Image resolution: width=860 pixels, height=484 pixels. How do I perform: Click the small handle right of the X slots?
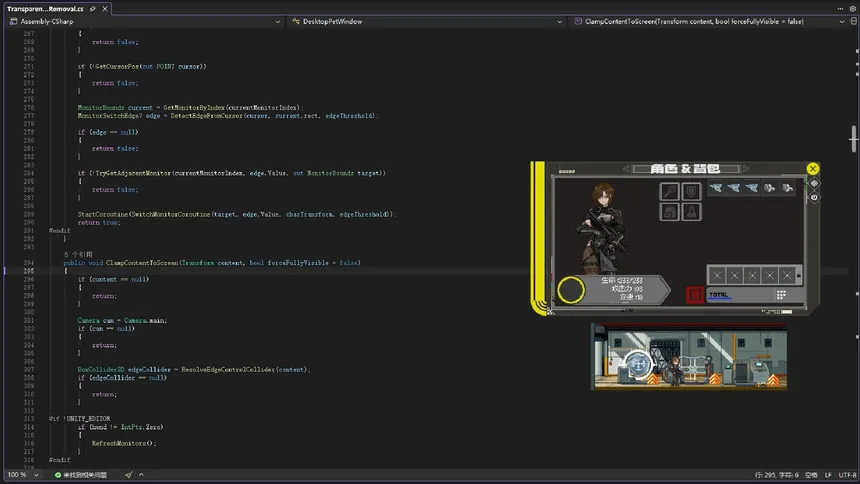pos(799,275)
